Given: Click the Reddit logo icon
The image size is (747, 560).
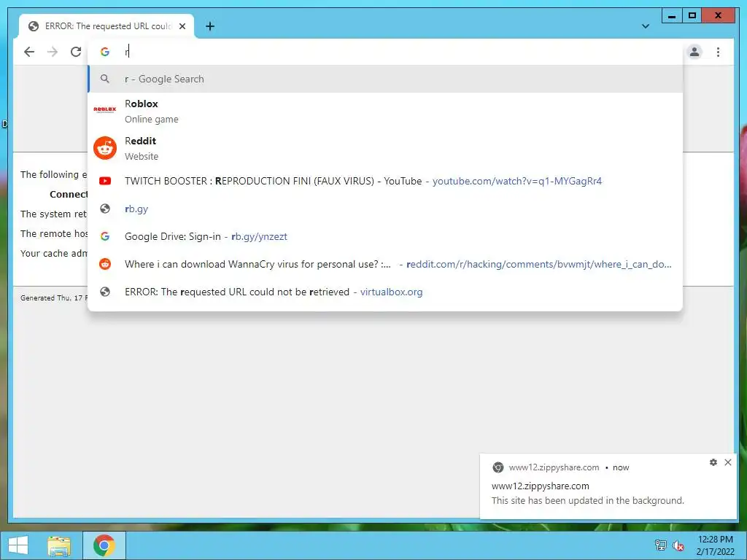Looking at the screenshot, I should [x=105, y=148].
